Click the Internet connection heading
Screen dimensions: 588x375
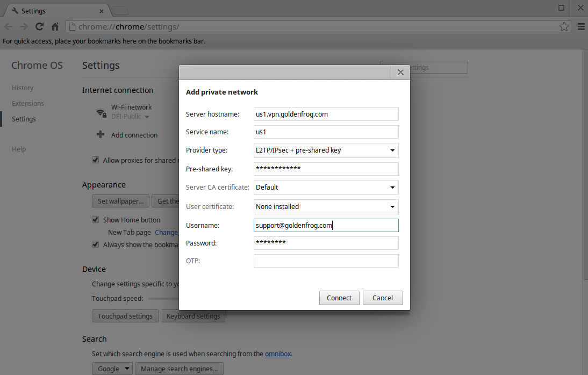pos(118,90)
